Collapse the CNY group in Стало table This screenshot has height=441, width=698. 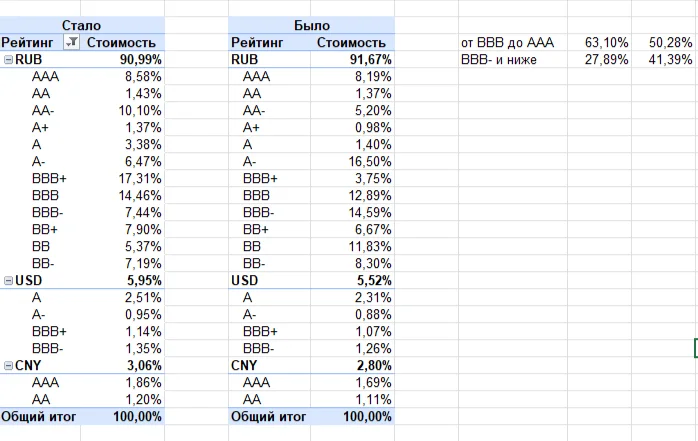point(8,366)
